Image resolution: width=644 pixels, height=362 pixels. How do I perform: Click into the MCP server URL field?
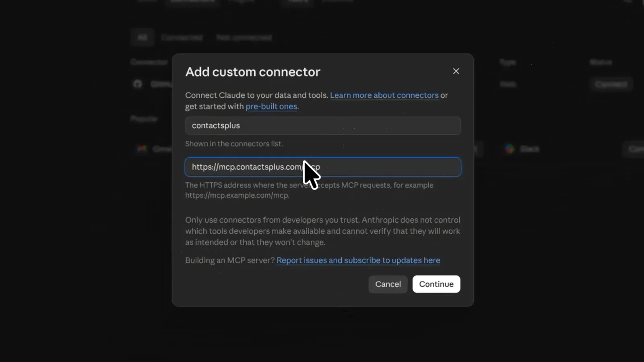(x=323, y=167)
